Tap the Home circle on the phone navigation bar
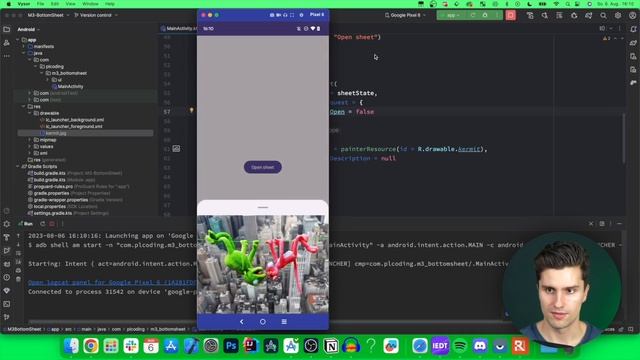Image resolution: width=640 pixels, height=360 pixels. click(262, 322)
